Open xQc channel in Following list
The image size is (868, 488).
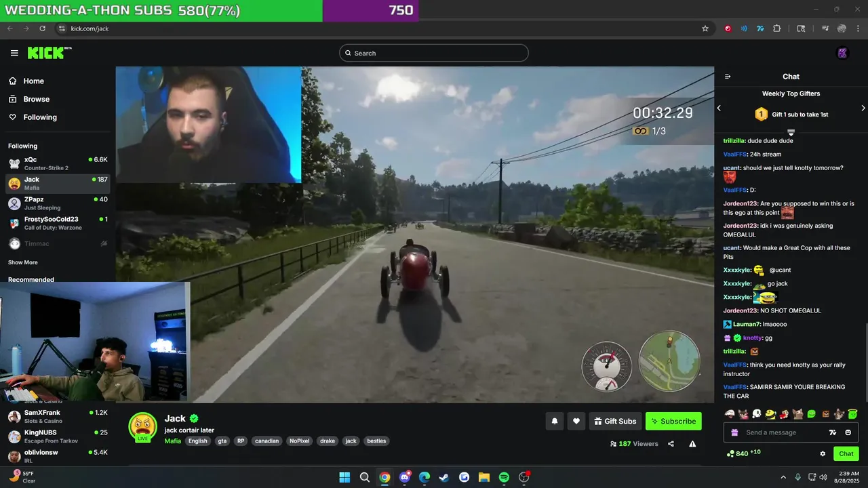click(x=58, y=163)
